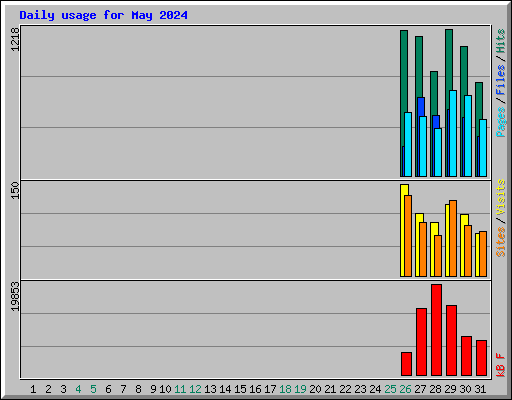Click day label 22 on x-axis
This screenshot has height=400, width=512.
click(x=345, y=389)
